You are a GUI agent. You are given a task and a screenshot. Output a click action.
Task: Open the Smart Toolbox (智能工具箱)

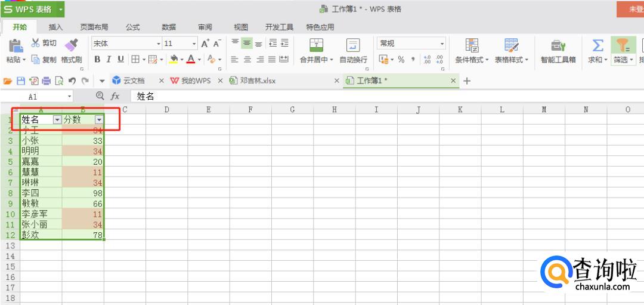coord(558,46)
